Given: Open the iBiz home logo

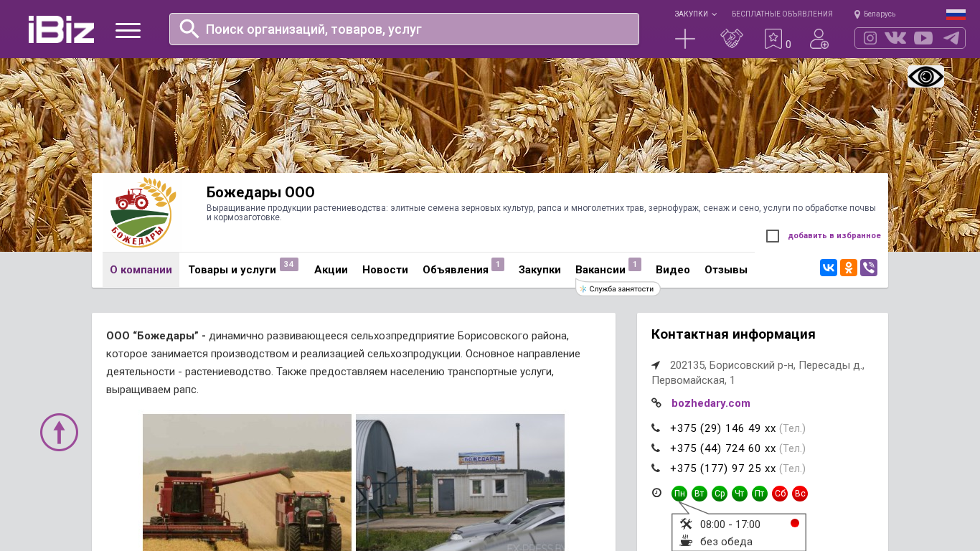Looking at the screenshot, I should 61,29.
